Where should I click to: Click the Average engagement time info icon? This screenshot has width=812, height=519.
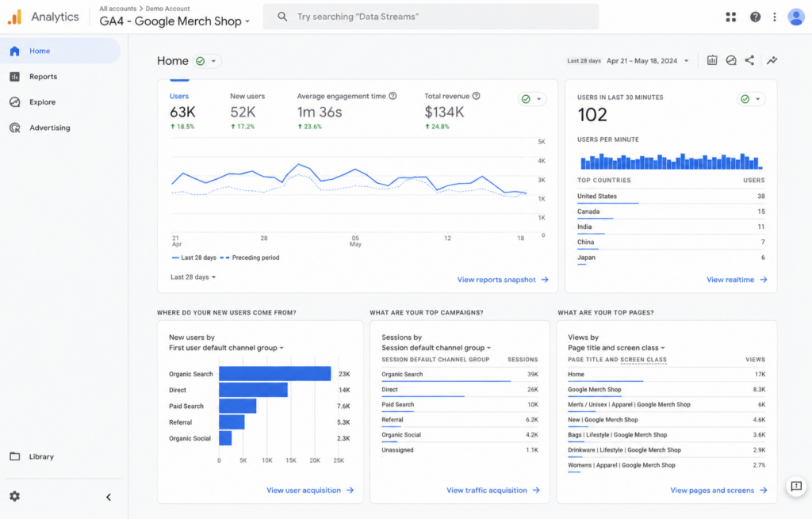click(x=393, y=96)
